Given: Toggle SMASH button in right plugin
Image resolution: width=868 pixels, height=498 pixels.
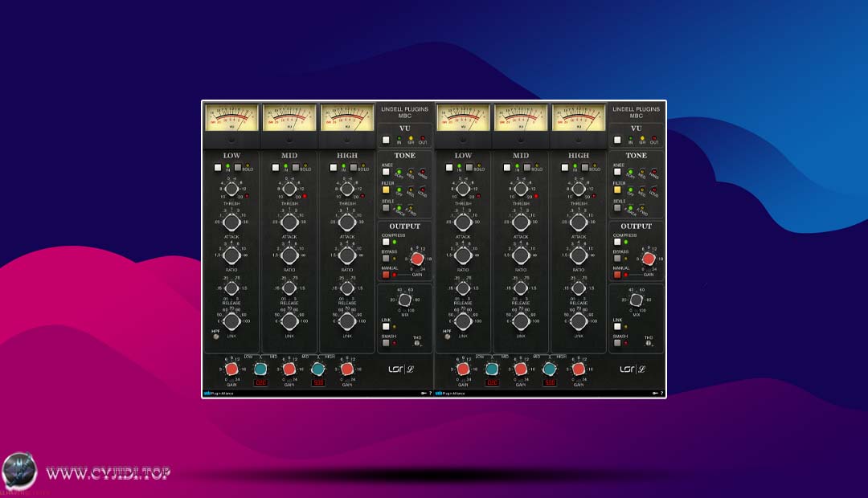Looking at the screenshot, I should coord(617,342).
